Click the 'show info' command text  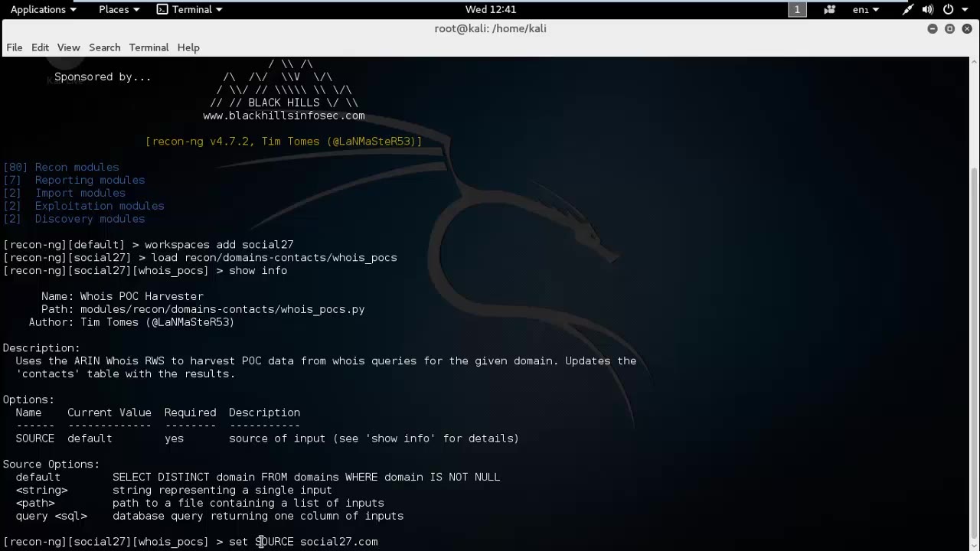[258, 271]
